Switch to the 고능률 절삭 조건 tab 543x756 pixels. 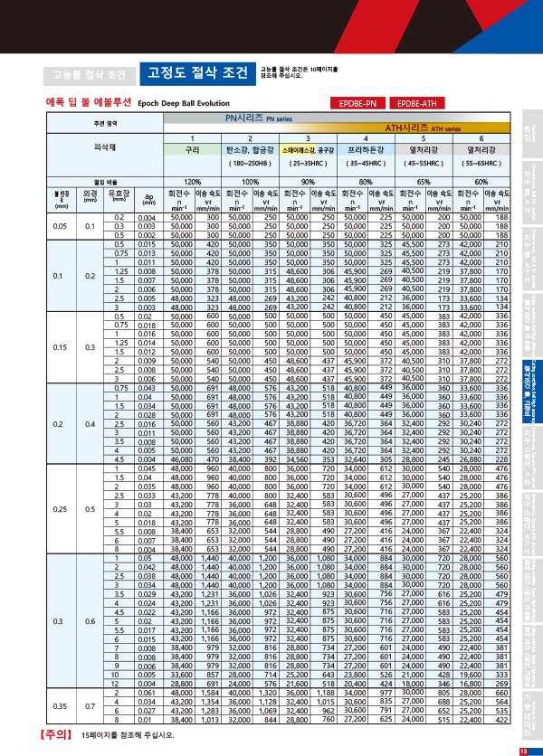click(x=89, y=75)
